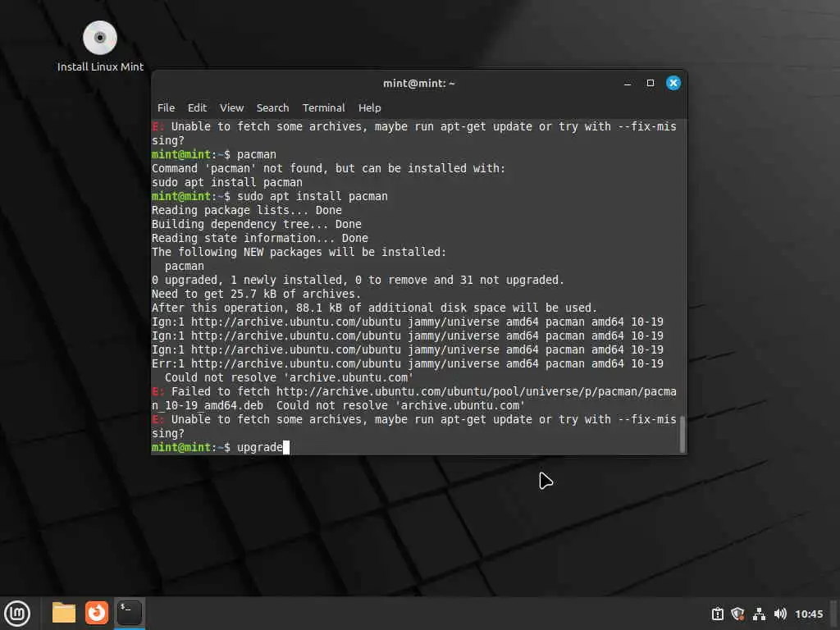The image size is (840, 630).
Task: Open the File menu in terminal
Action: tap(166, 107)
